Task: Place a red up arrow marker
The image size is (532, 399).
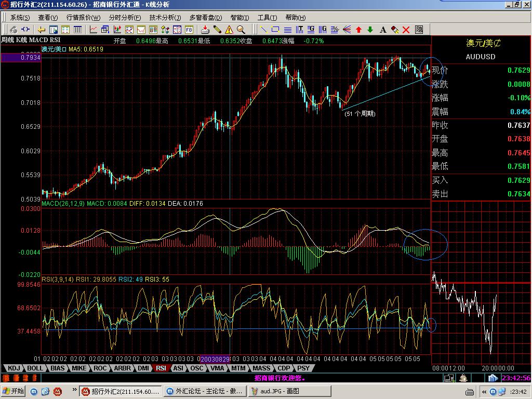Action: pos(358,30)
